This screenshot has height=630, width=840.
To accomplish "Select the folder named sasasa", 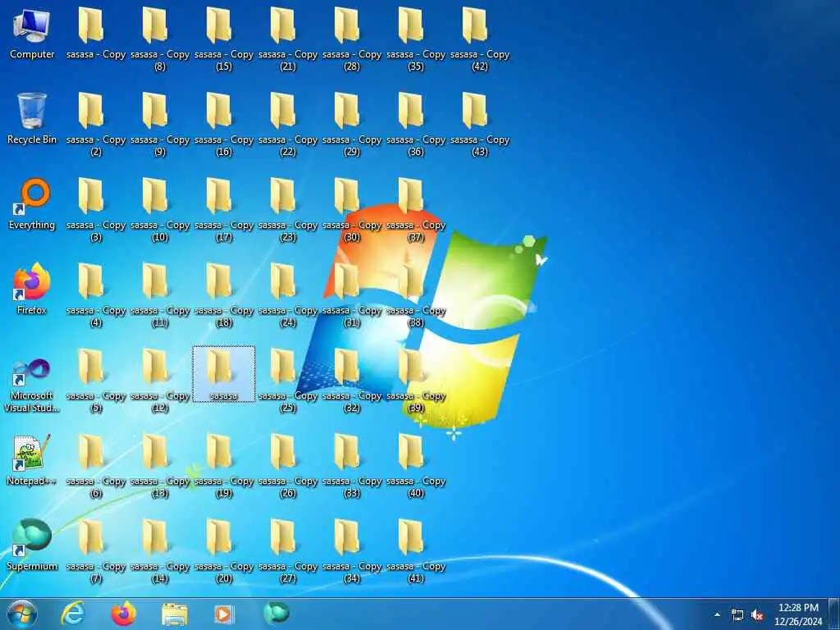I will tap(223, 374).
